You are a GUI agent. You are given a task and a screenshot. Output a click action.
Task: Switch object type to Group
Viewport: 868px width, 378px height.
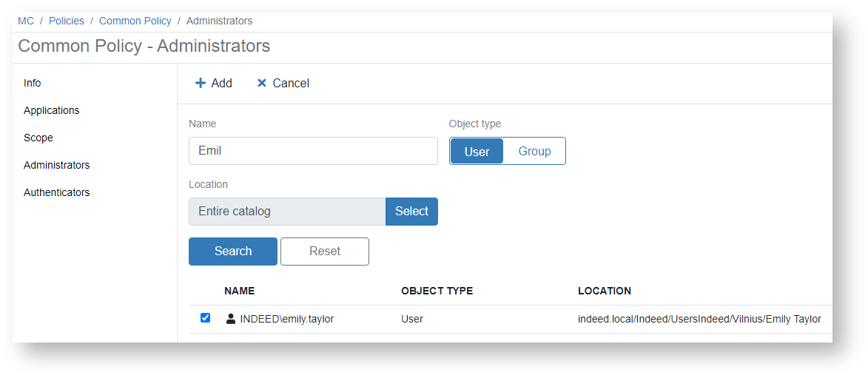coord(534,151)
